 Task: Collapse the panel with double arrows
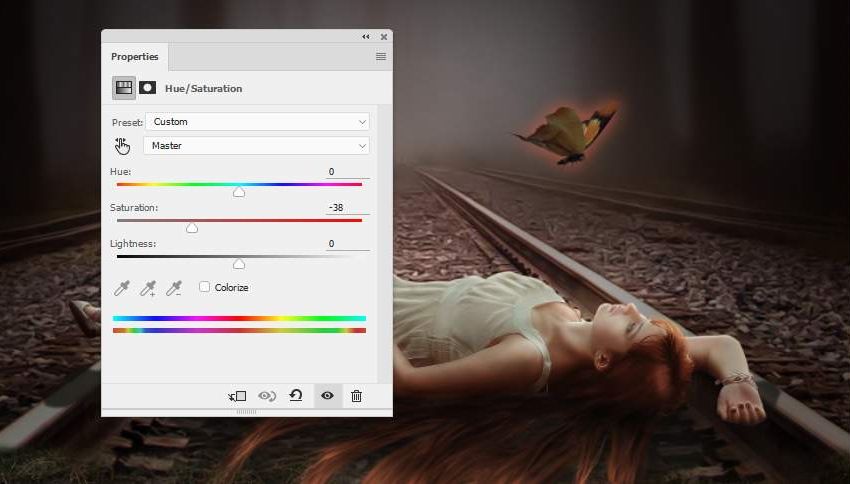coord(366,37)
